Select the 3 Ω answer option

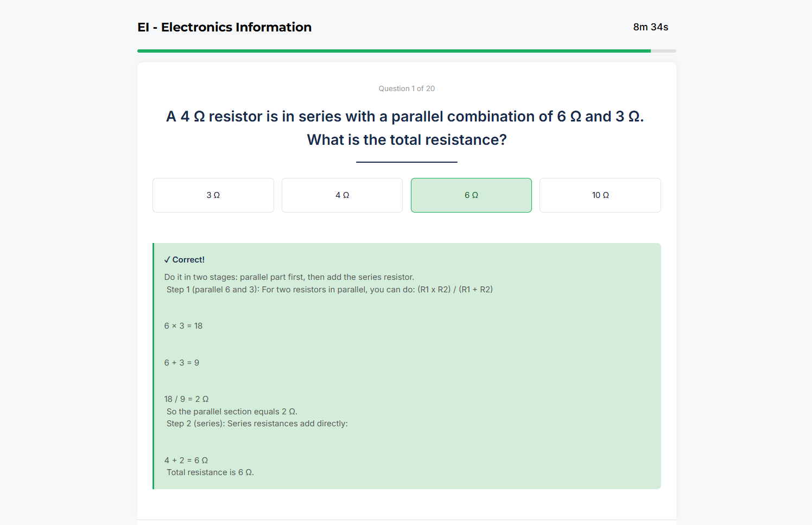(x=213, y=195)
